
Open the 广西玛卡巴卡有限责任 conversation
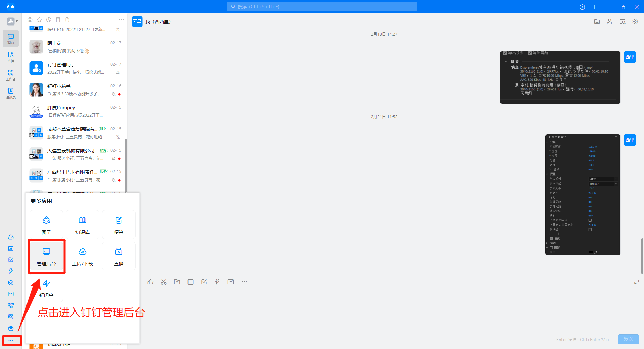coord(75,176)
